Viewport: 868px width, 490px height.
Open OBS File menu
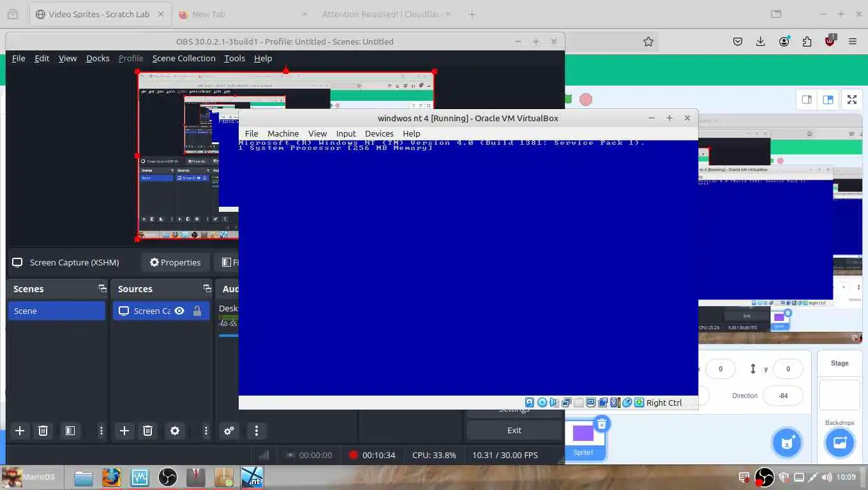tap(19, 58)
